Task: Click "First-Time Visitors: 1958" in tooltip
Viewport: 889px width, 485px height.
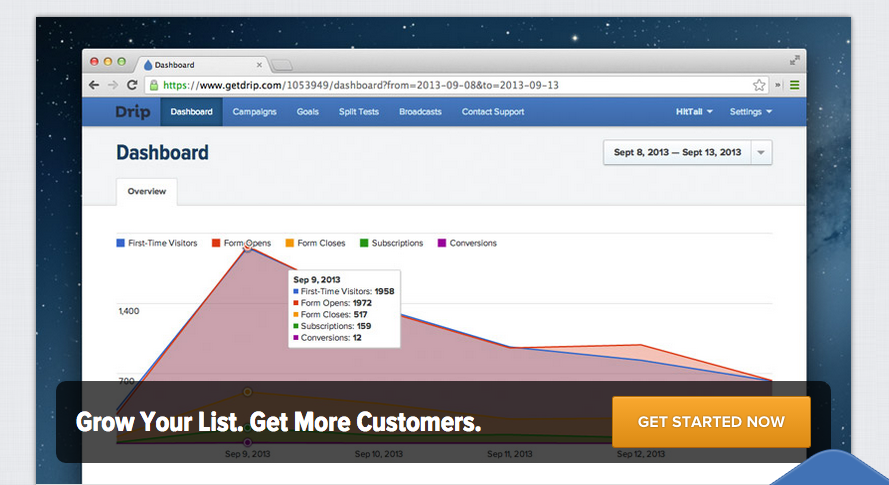Action: coord(344,291)
